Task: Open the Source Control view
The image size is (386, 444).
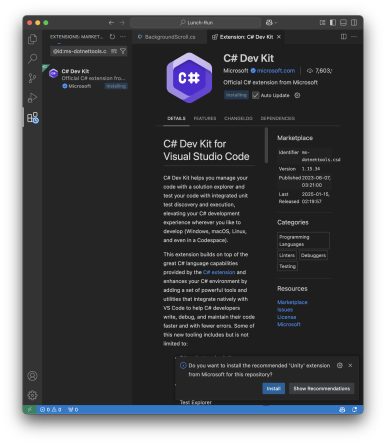Action: tap(32, 78)
